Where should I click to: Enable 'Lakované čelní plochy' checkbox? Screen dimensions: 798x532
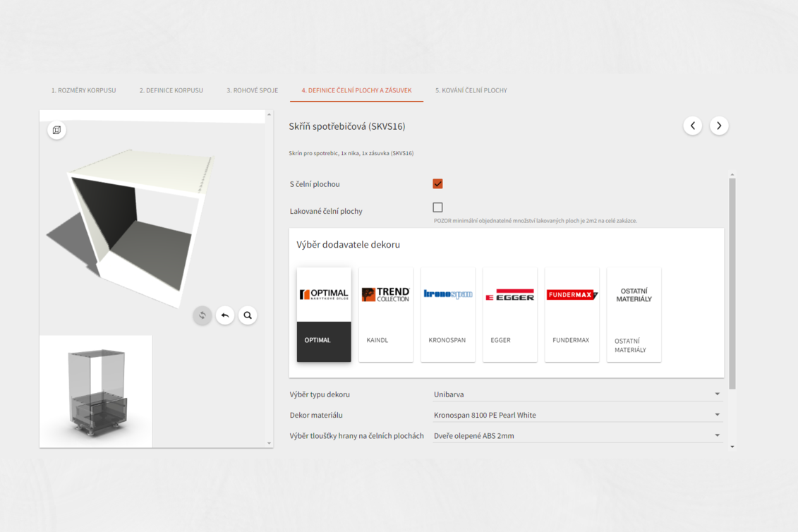tap(437, 207)
